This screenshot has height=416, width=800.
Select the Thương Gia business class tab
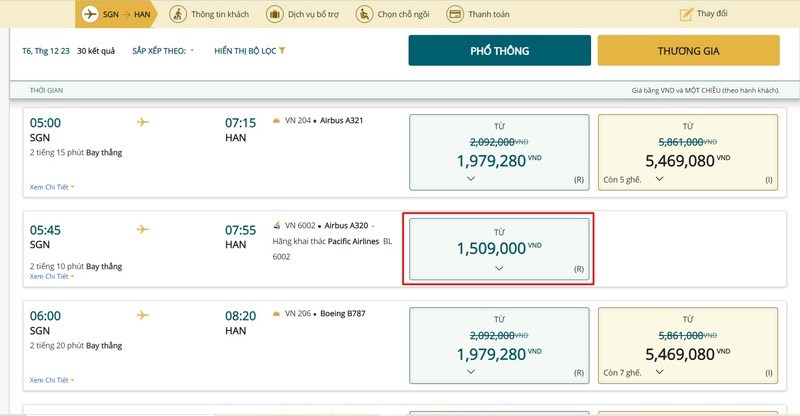coord(688,51)
